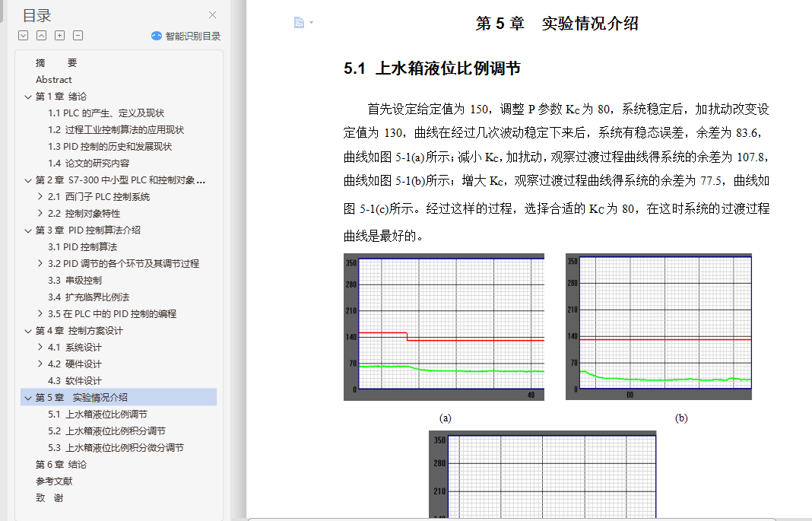The width and height of the screenshot is (812, 521).
Task: Go to 参考文献 in outline
Action: click(x=54, y=481)
